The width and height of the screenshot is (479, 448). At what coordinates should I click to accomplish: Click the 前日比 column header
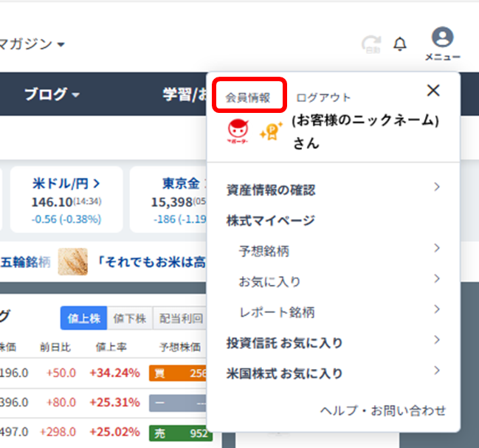coord(55,347)
